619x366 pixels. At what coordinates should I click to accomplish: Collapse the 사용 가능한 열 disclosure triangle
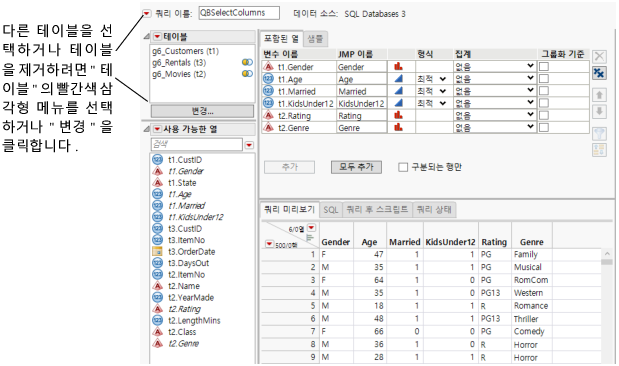[147, 129]
